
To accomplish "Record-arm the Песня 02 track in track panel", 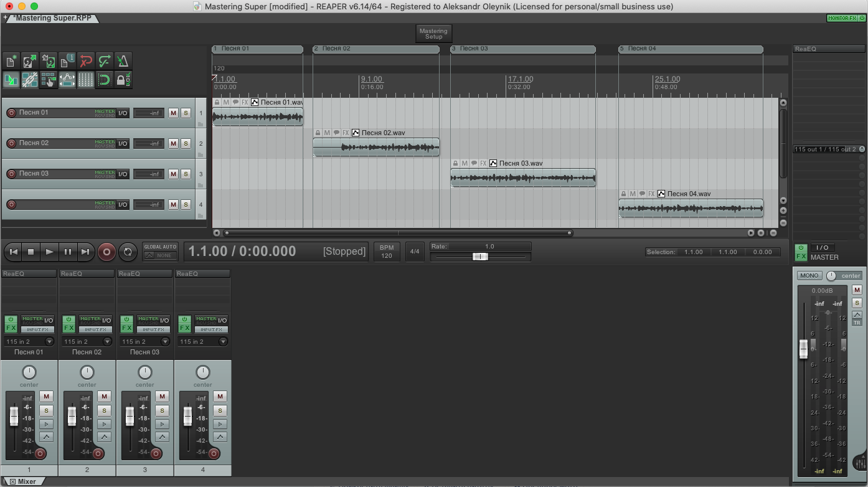I will pyautogui.click(x=11, y=143).
